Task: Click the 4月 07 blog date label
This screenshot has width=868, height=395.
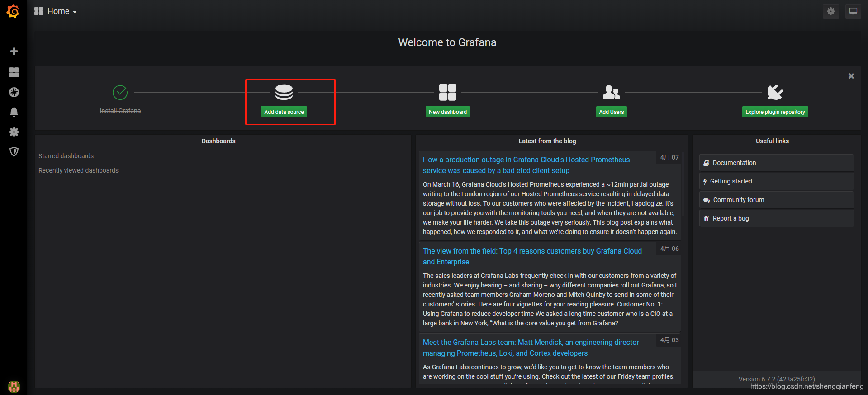Action: tap(669, 157)
